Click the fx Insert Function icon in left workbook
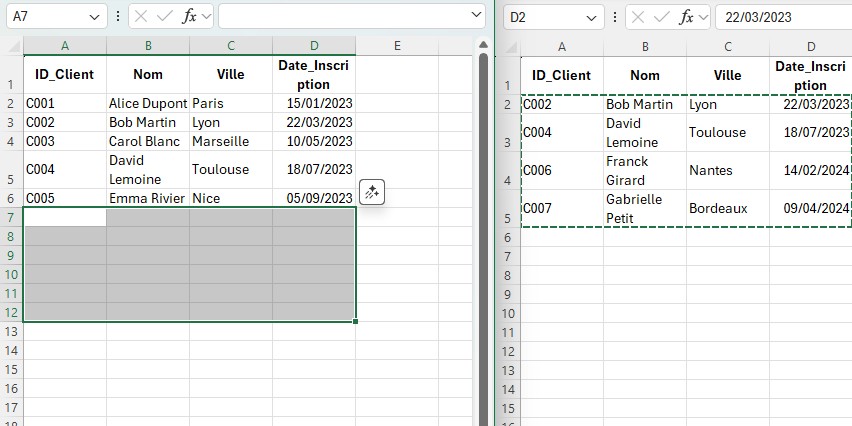 click(190, 17)
